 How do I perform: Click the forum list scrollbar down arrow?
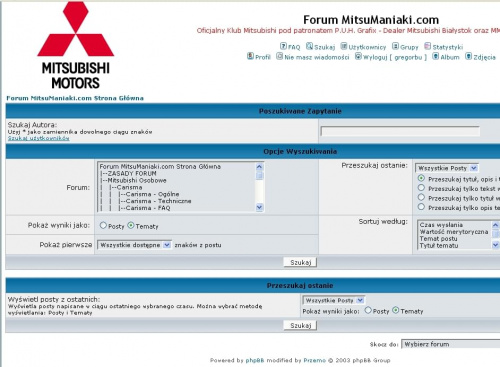pyautogui.click(x=259, y=207)
